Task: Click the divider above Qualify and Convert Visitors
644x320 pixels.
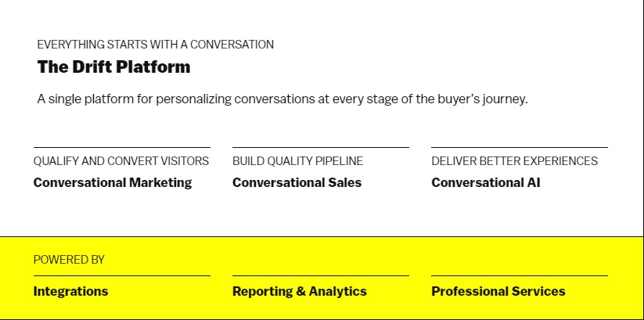Action: click(122, 147)
